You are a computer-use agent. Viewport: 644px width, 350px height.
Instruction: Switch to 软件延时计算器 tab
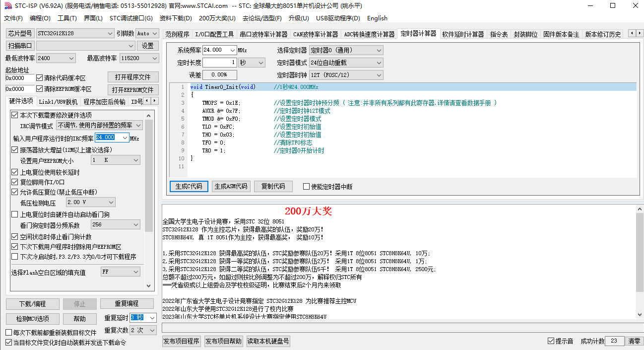tap(463, 34)
